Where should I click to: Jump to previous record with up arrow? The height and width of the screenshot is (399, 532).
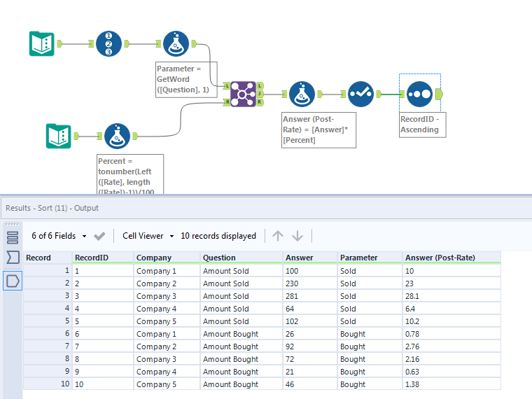click(277, 236)
